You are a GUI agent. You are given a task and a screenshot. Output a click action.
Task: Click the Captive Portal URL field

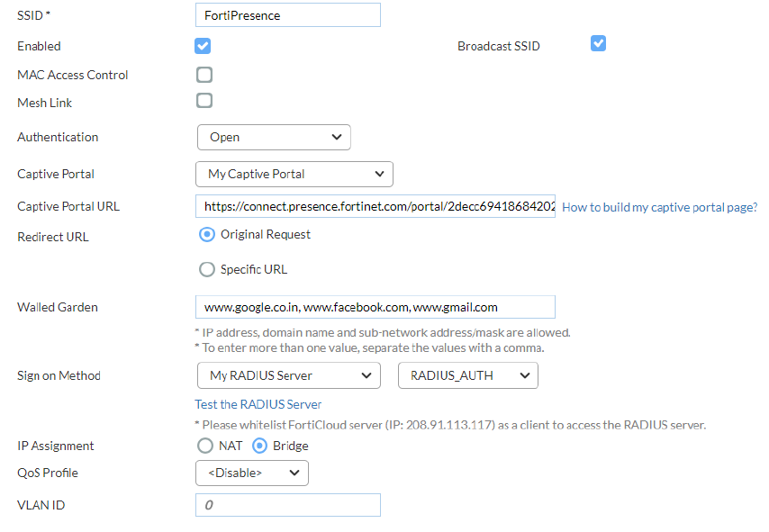click(x=375, y=206)
